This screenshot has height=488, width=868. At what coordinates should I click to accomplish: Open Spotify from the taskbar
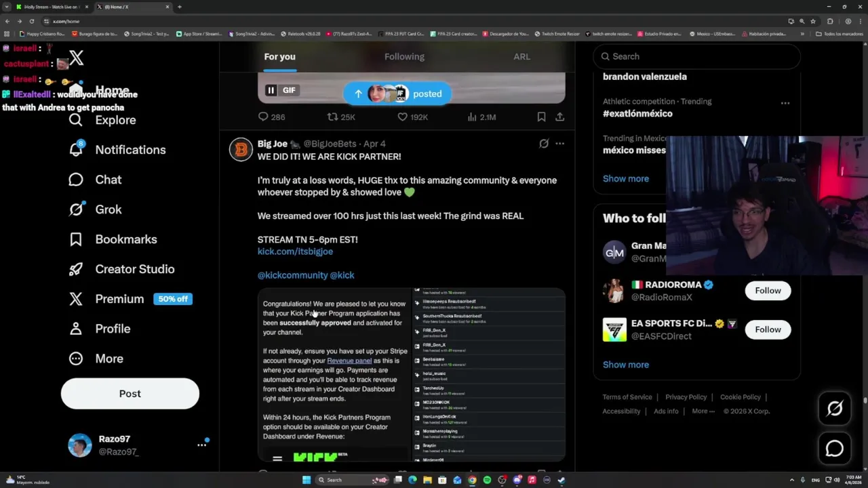click(487, 480)
